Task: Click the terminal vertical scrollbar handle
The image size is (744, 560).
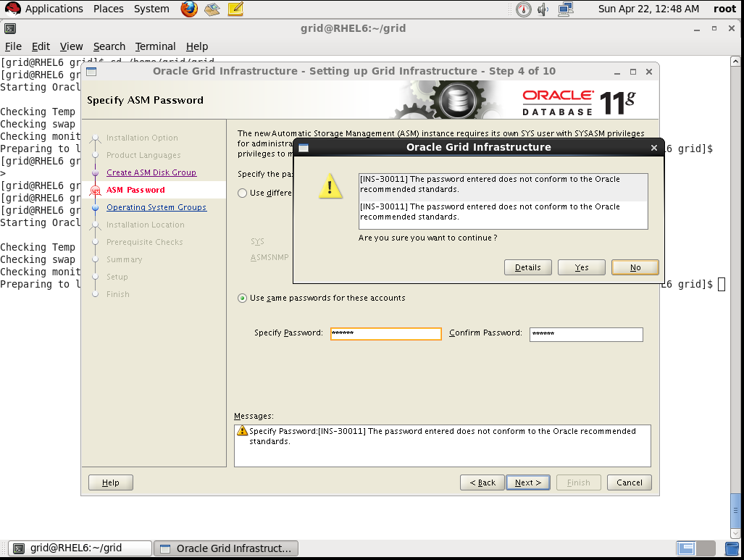Action: pyautogui.click(x=735, y=511)
